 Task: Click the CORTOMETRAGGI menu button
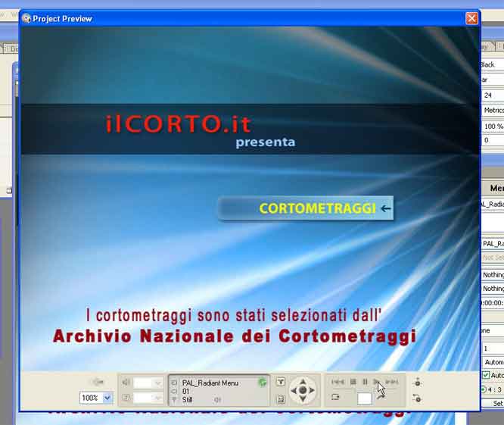(x=305, y=208)
